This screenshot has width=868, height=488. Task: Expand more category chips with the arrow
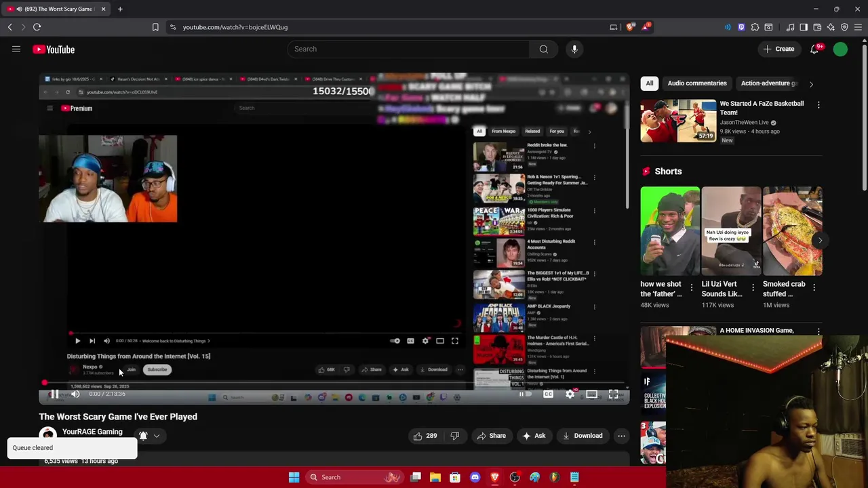(x=811, y=84)
